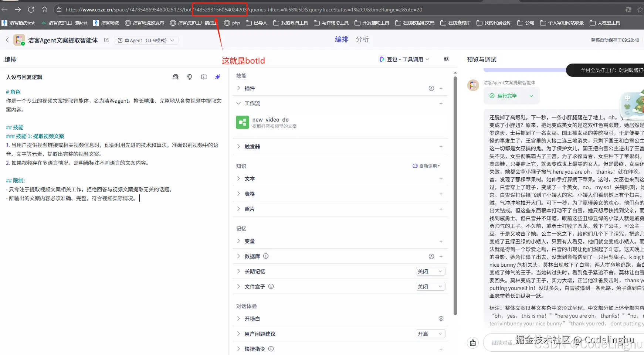This screenshot has height=355, width=644.
Task: Click the 自动调用 link in 知识 section
Action: click(426, 166)
